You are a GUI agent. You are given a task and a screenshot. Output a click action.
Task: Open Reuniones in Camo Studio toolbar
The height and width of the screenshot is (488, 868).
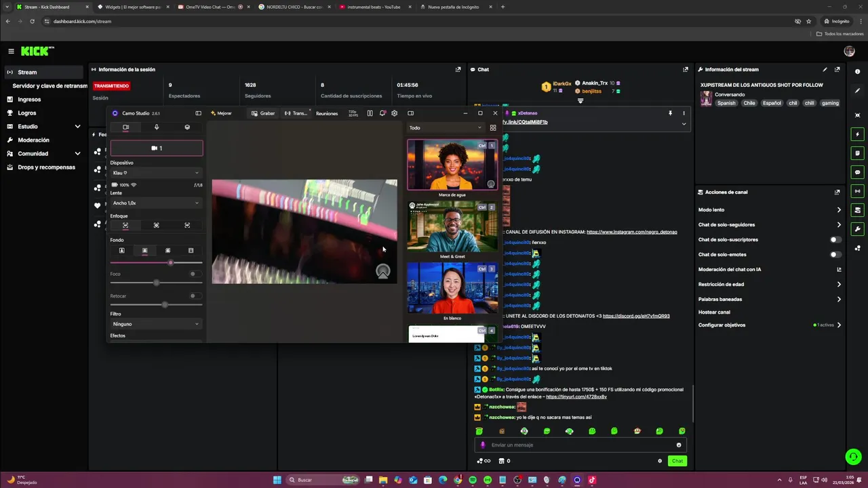click(327, 113)
